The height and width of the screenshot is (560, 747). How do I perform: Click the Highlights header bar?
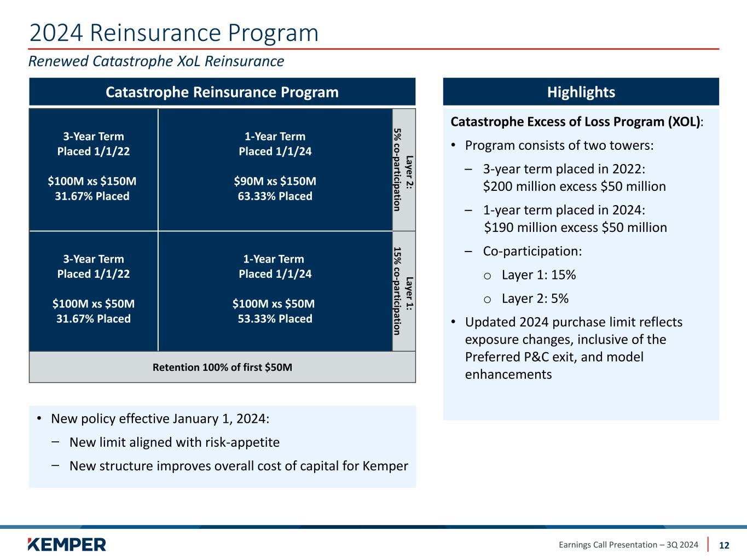point(581,92)
